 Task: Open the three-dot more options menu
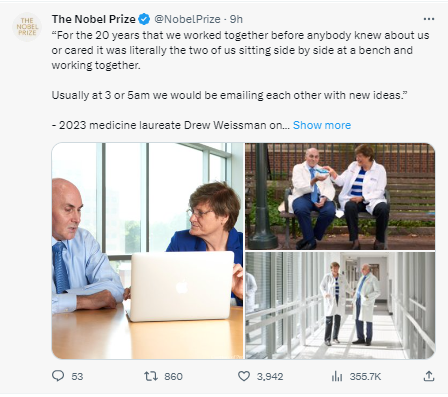coord(429,19)
